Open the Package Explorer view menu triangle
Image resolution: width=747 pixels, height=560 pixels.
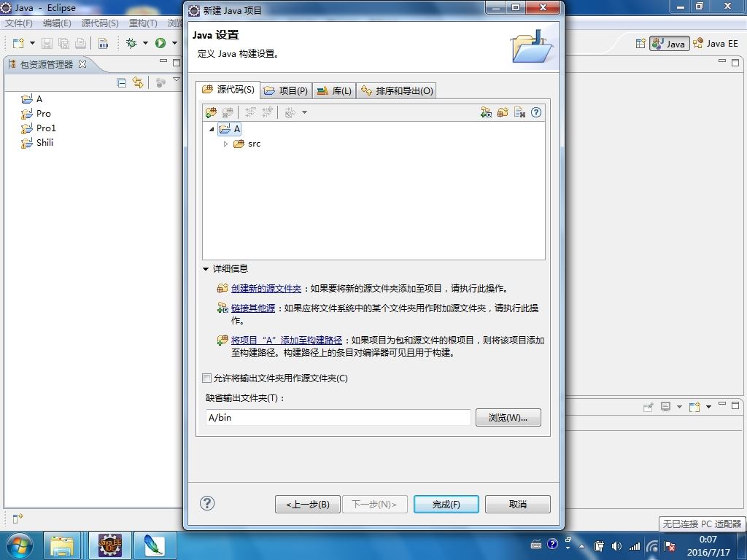(x=177, y=79)
